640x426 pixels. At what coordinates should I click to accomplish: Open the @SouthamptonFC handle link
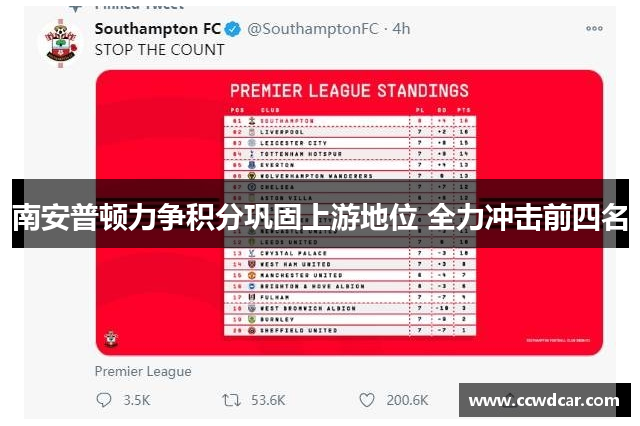point(313,29)
